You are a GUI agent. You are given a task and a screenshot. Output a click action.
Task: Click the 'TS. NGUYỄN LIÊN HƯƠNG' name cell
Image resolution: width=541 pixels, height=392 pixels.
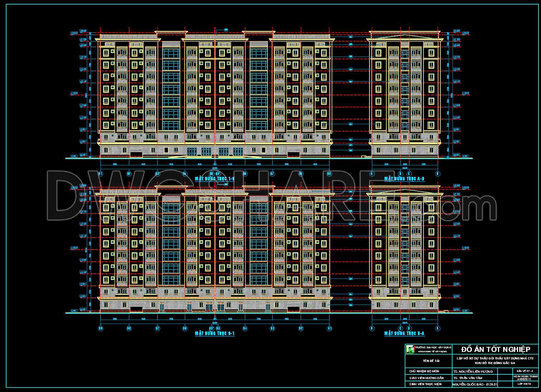point(473,372)
